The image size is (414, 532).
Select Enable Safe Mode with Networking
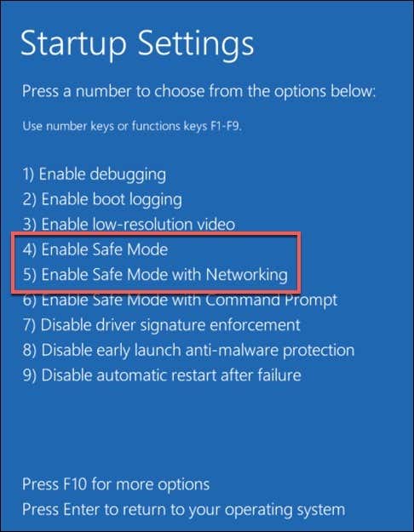pyautogui.click(x=155, y=274)
